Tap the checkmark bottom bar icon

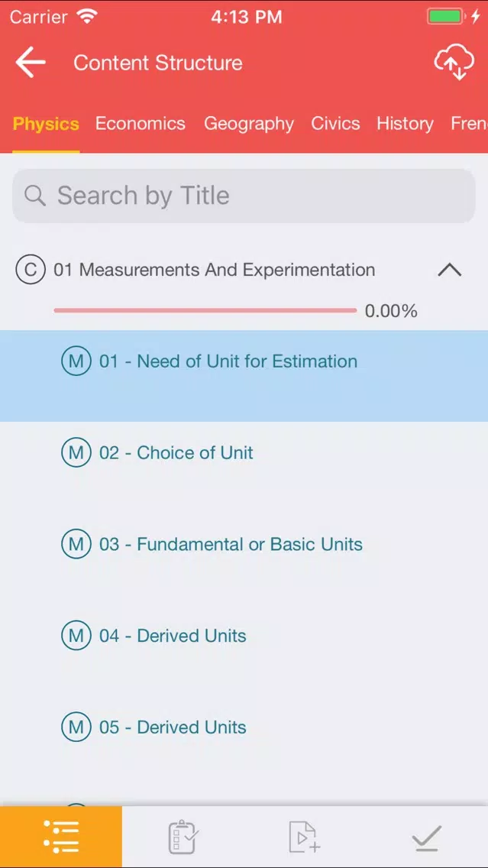coord(427,838)
